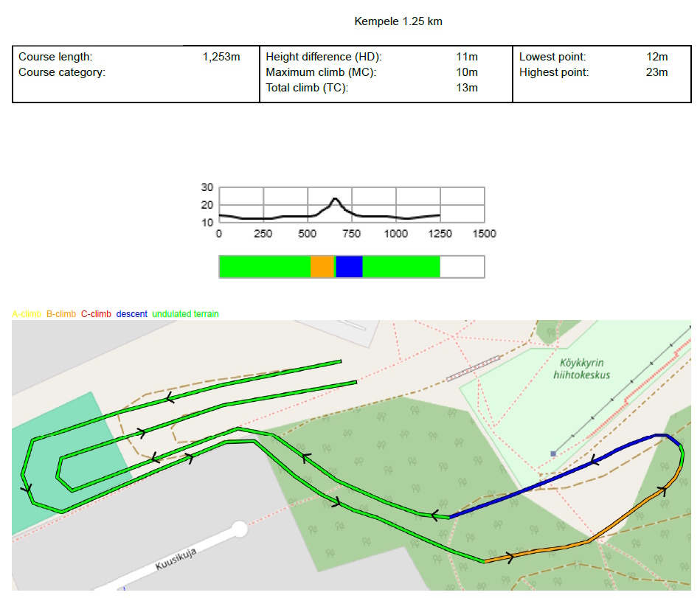Click the Kuusikuja street name on map
Viewport: 700px width, 598px height.
175,559
